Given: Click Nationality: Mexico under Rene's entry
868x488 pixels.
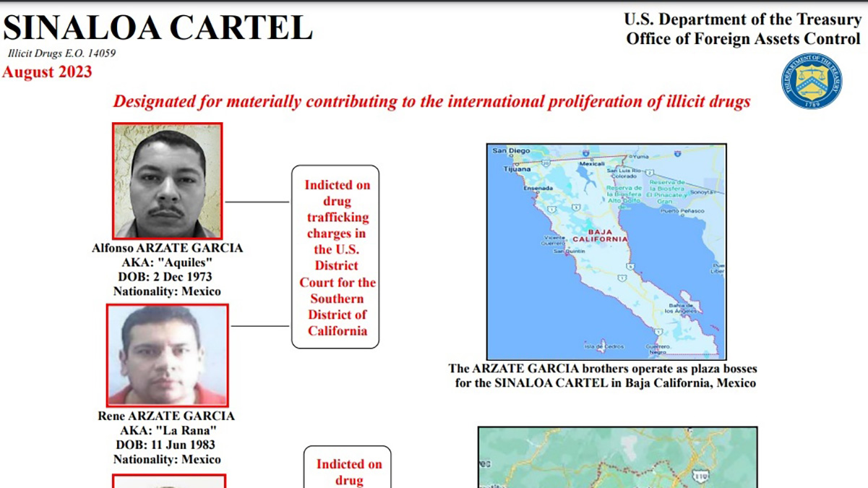Looking at the screenshot, I should 167,459.
